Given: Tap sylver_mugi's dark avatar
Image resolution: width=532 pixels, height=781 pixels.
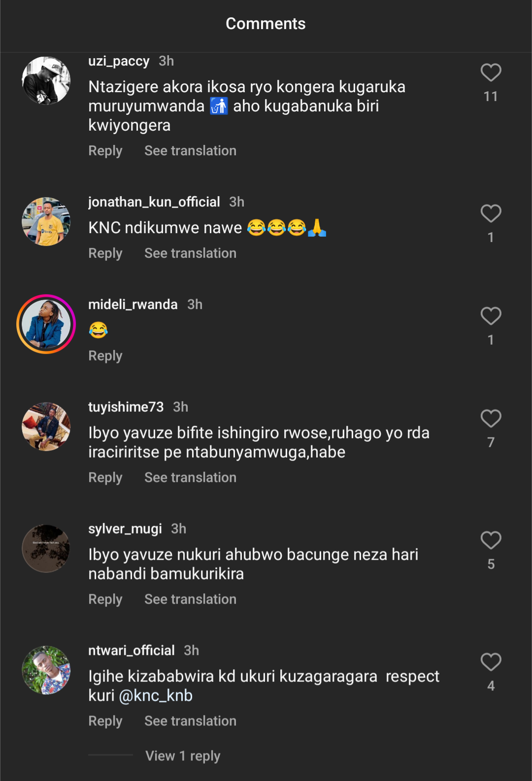Looking at the screenshot, I should pyautogui.click(x=46, y=549).
